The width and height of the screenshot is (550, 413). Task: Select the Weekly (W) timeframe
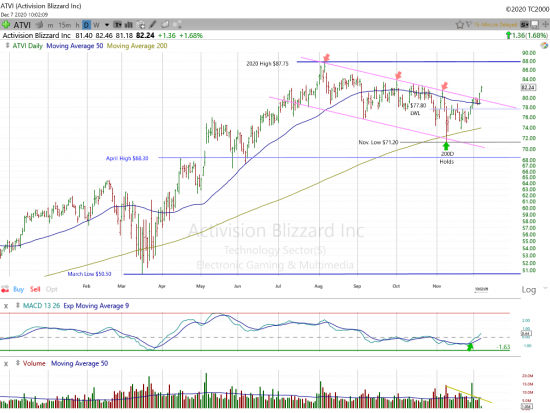click(x=96, y=25)
